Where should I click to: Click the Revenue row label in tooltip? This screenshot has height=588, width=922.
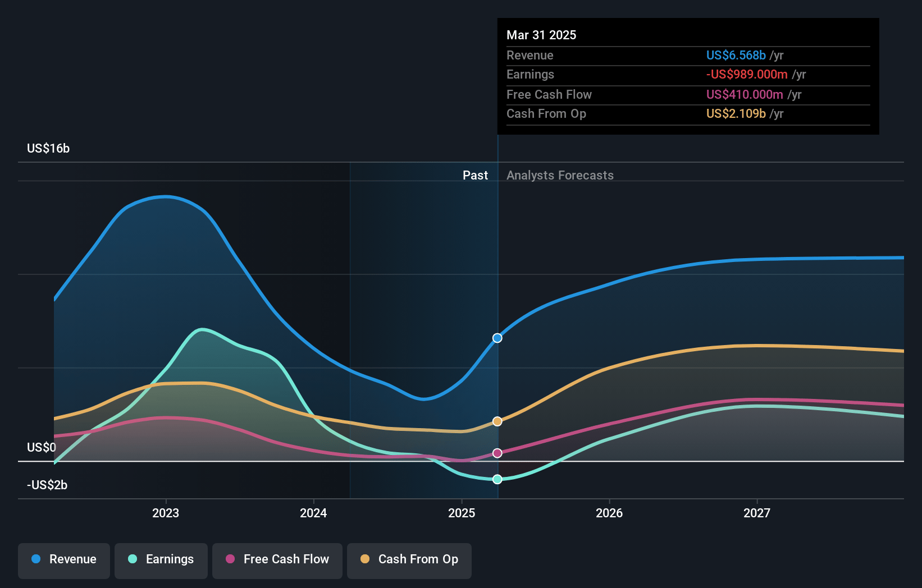(530, 55)
